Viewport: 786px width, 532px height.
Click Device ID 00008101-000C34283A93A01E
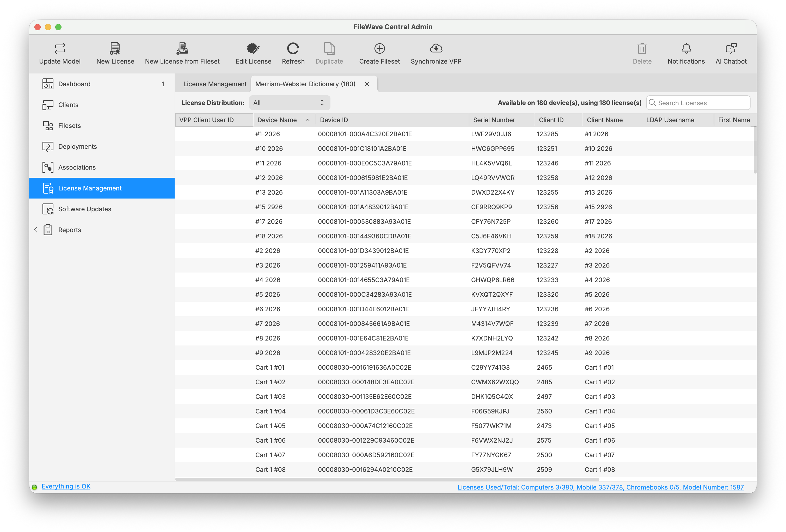tap(365, 295)
